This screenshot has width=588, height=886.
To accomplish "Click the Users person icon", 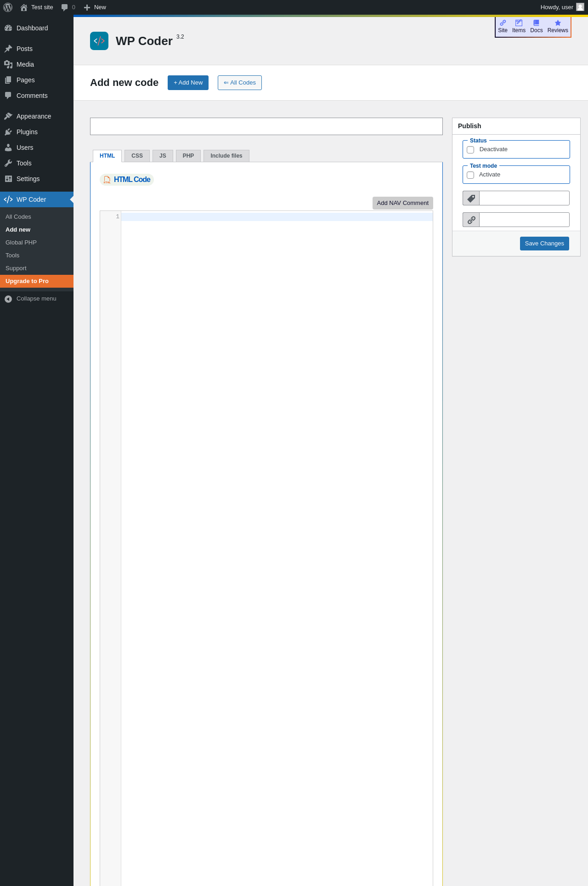I will 8,148.
